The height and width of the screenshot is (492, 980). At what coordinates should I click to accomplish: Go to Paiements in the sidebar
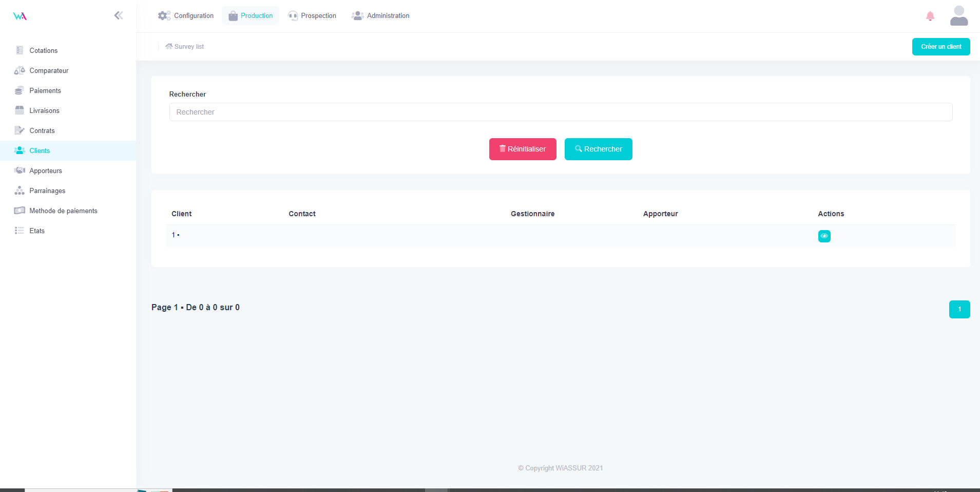(x=45, y=90)
